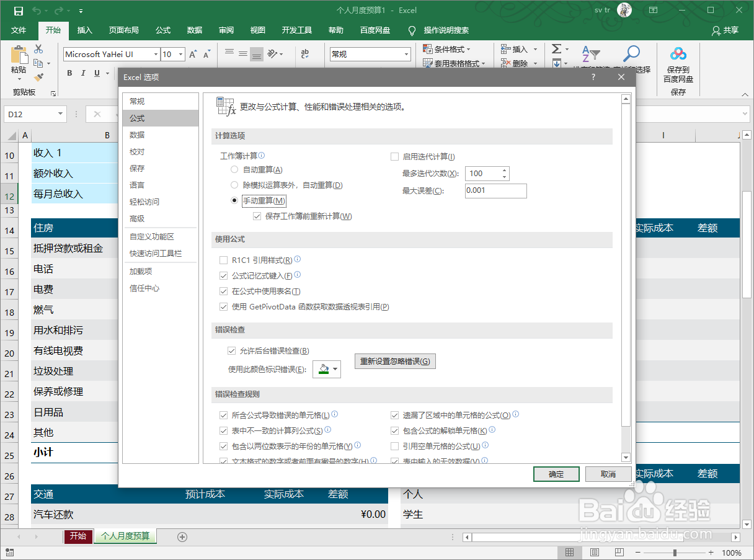
Task: Click the Fill down arrow icon
Action: coord(556,63)
